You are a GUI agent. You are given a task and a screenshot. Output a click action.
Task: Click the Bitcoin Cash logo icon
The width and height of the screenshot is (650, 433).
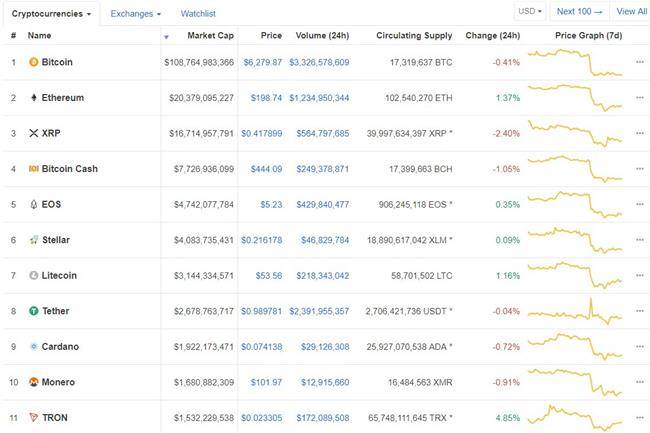[x=34, y=169]
